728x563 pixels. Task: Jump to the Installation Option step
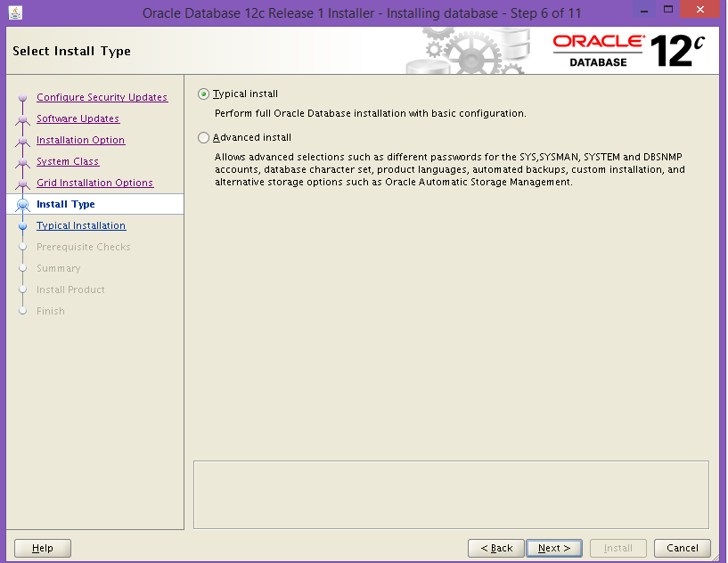[80, 140]
